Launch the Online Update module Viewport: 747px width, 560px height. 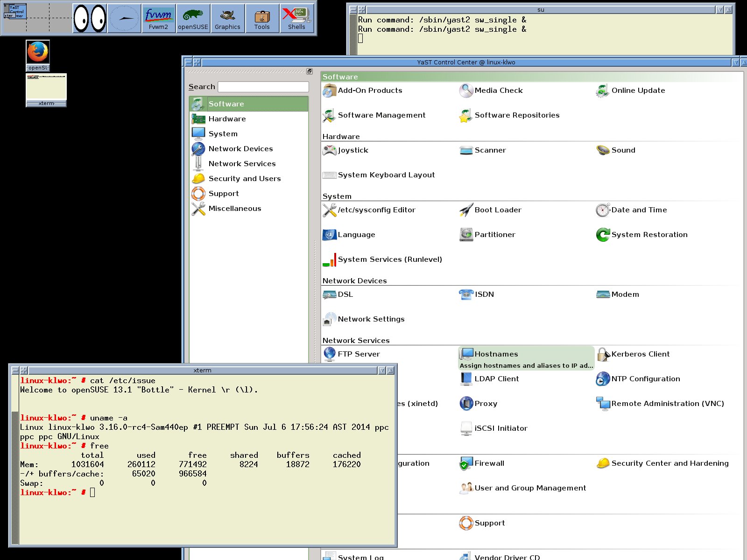tap(638, 91)
